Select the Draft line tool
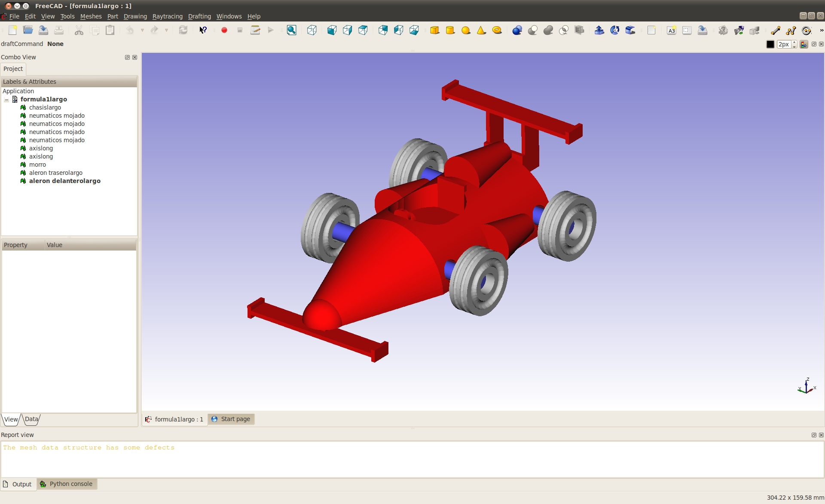 775,30
